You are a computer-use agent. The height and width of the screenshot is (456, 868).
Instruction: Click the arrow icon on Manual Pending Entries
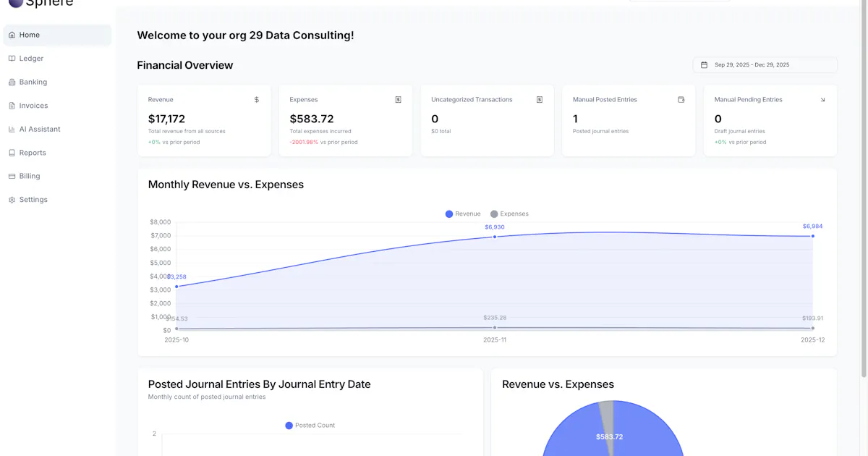click(822, 100)
